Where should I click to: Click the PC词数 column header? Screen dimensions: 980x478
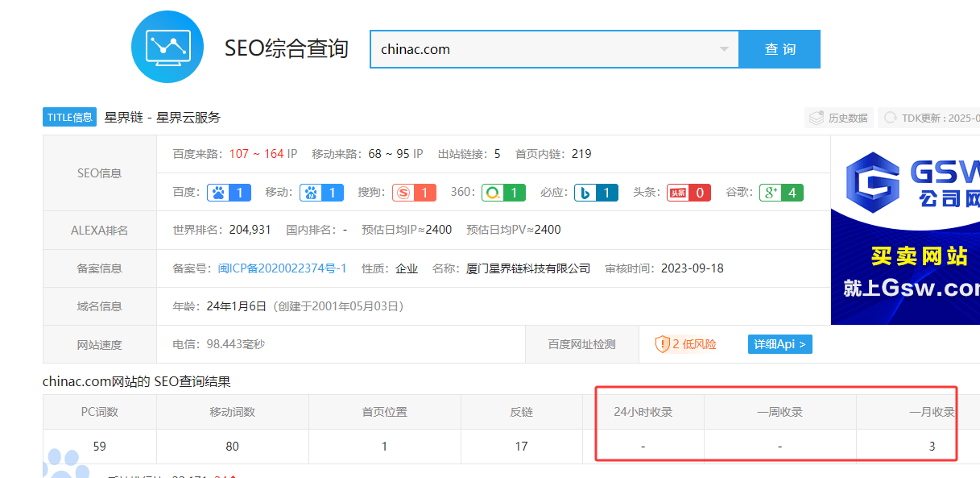(x=100, y=412)
